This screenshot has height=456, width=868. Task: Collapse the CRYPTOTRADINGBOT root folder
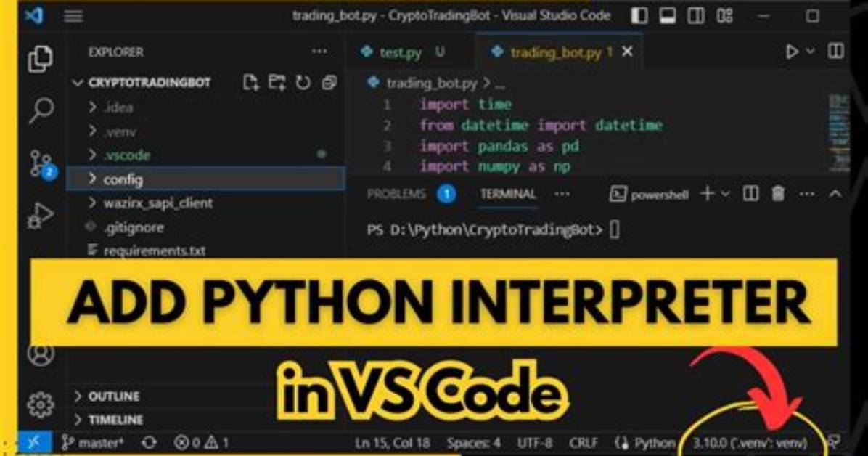78,83
